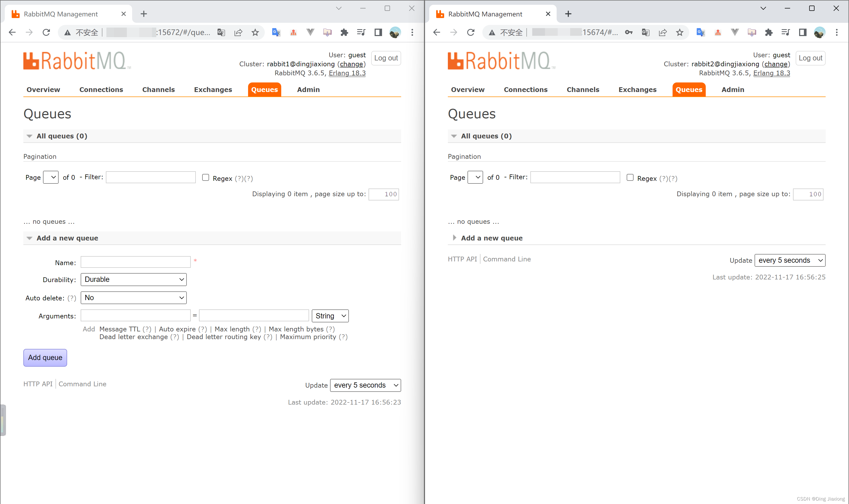Screen dimensions: 849x504
Task: Go back in the left browser window
Action: tap(12, 32)
